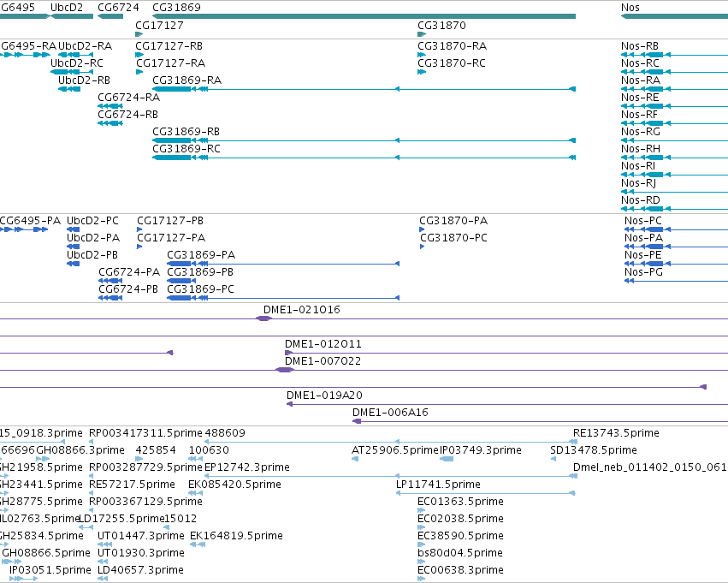
Task: Click transcript CG31869-RA label
Action: pos(186,80)
